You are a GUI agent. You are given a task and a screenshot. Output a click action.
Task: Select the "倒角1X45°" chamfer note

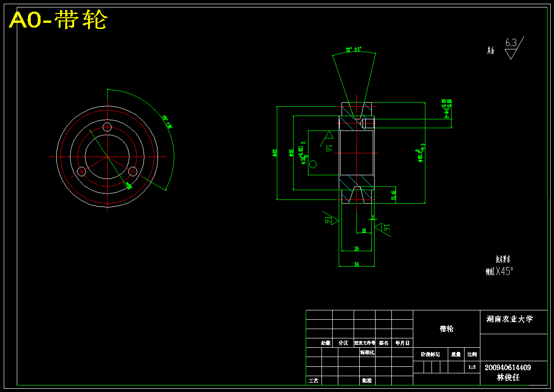[499, 271]
